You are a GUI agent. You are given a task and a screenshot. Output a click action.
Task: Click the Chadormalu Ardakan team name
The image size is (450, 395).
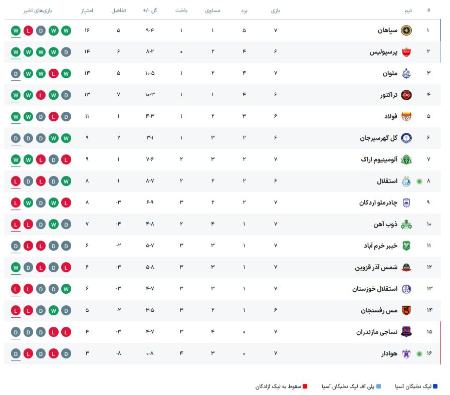(x=378, y=203)
